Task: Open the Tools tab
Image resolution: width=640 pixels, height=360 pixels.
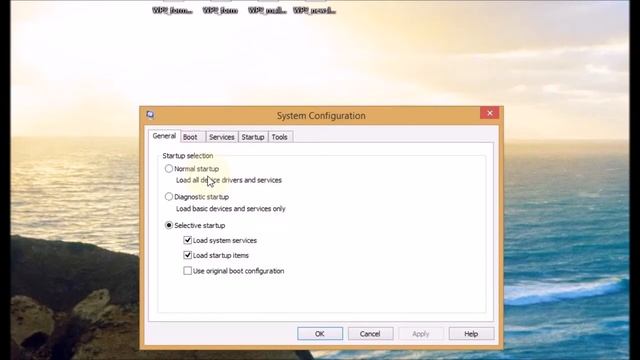Action: [x=280, y=137]
